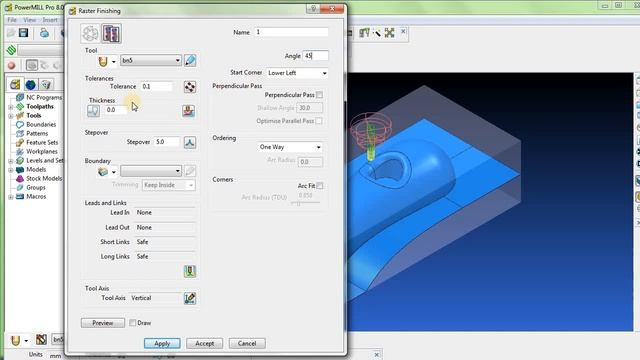Click the Lead Out None value
This screenshot has height=360, width=640.
point(165,227)
